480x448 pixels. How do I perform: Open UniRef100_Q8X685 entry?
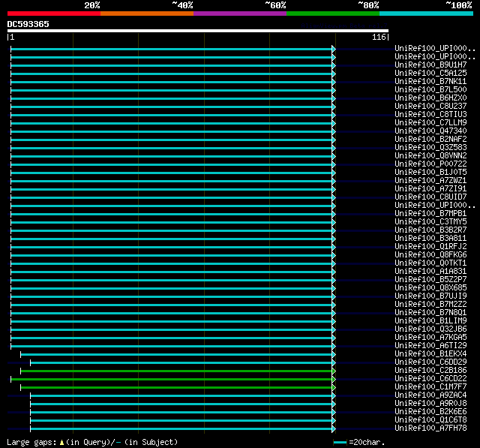click(x=430, y=288)
